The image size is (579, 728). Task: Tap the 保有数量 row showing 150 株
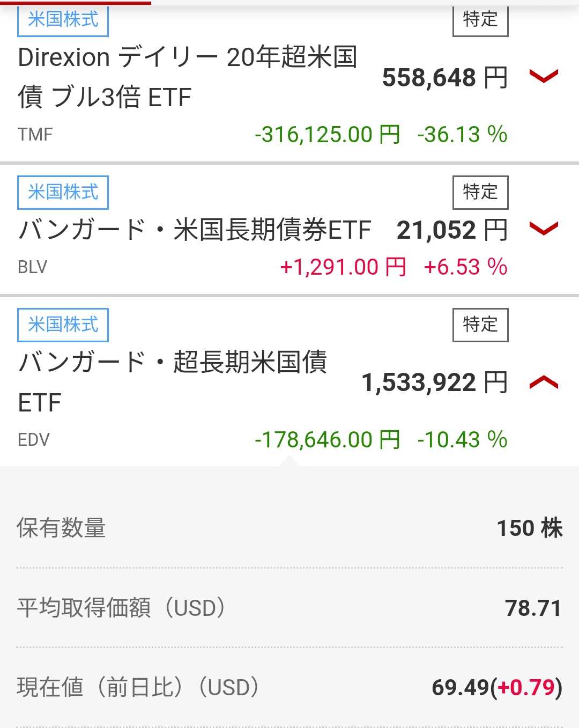click(289, 528)
